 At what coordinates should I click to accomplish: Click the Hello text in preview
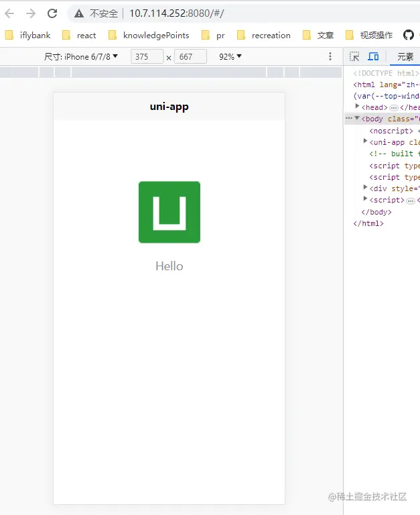tap(169, 266)
